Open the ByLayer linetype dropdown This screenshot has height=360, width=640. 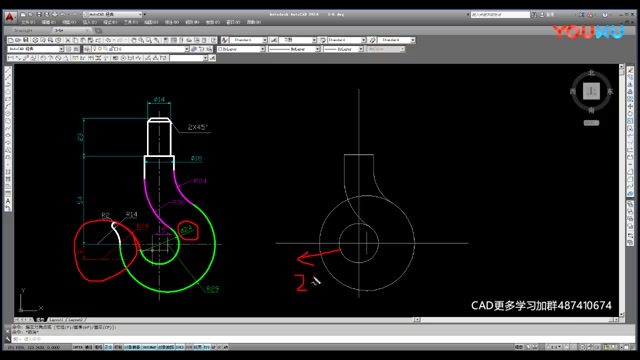pyautogui.click(x=294, y=49)
